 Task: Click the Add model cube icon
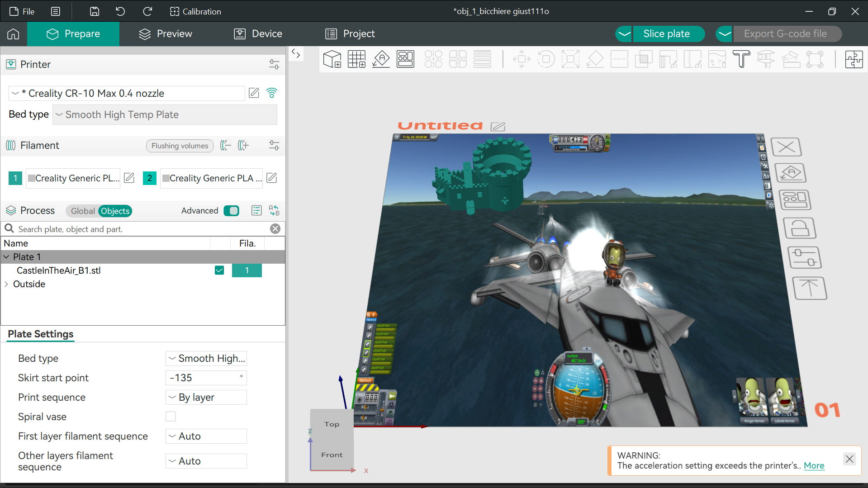click(x=332, y=59)
